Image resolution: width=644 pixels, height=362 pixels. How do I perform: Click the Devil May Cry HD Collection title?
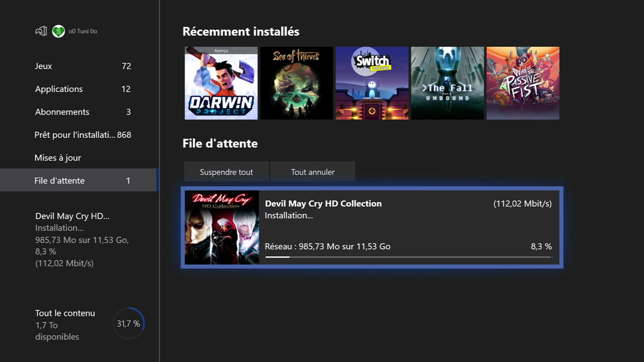[x=323, y=204]
